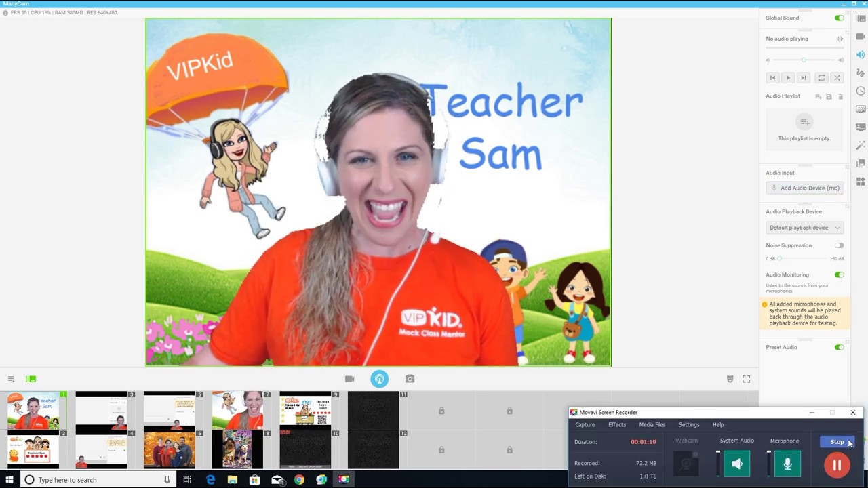Play the audio playlist
The width and height of the screenshot is (868, 488).
(788, 78)
